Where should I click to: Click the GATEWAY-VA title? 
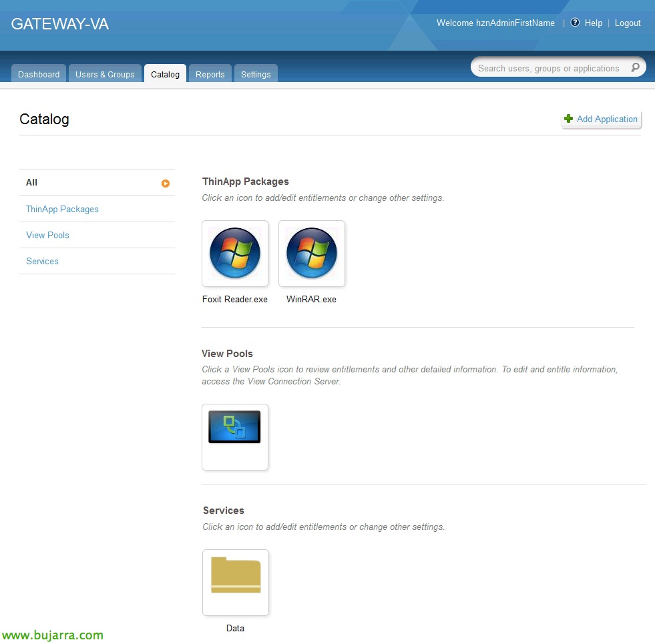tap(59, 24)
